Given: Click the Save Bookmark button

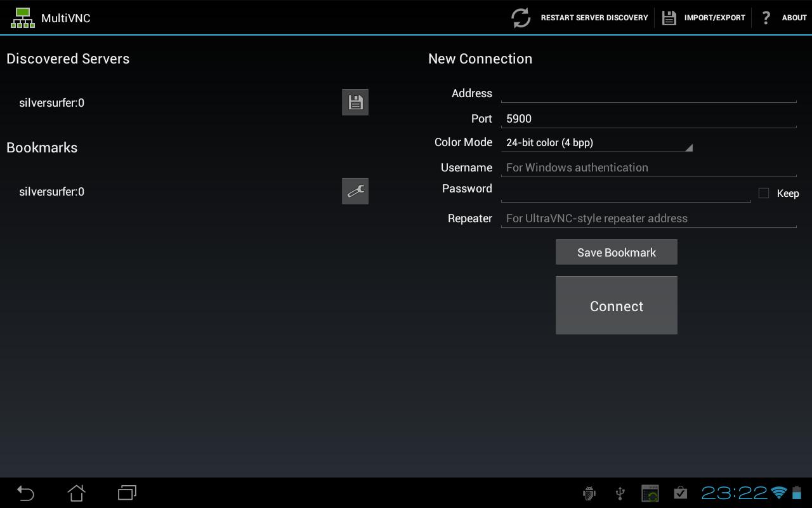Looking at the screenshot, I should (617, 252).
